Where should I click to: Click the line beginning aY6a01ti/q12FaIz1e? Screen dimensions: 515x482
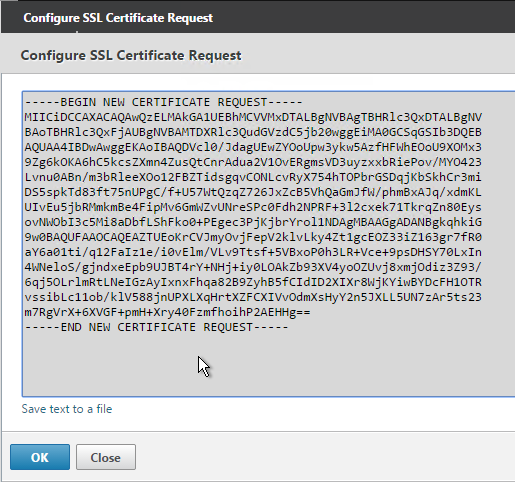[x=253, y=252]
